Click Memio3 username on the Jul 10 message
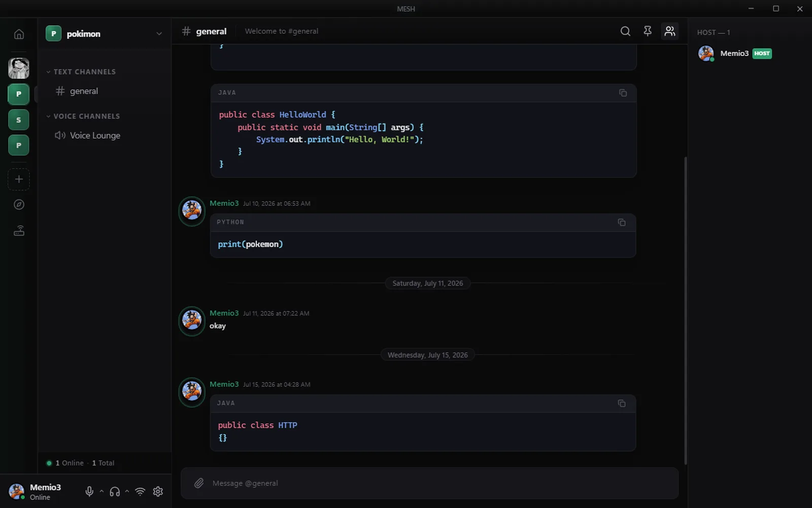Viewport: 812px width, 508px height. (224, 203)
